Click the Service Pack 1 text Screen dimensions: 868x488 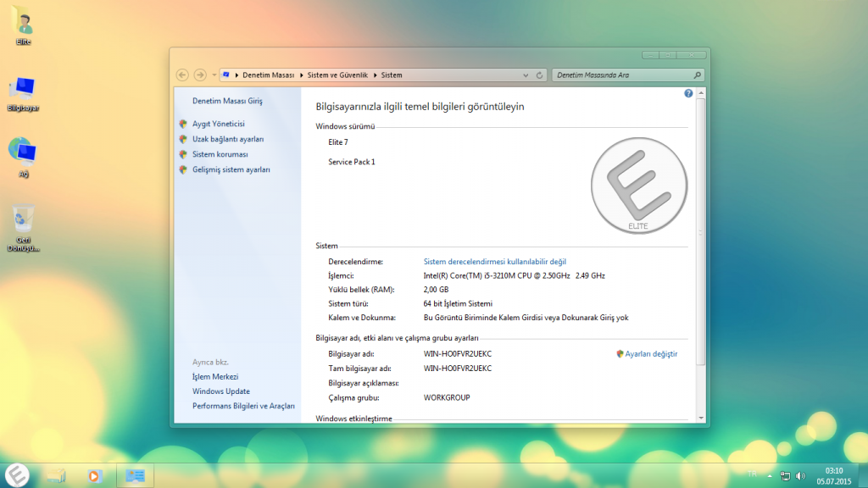352,162
